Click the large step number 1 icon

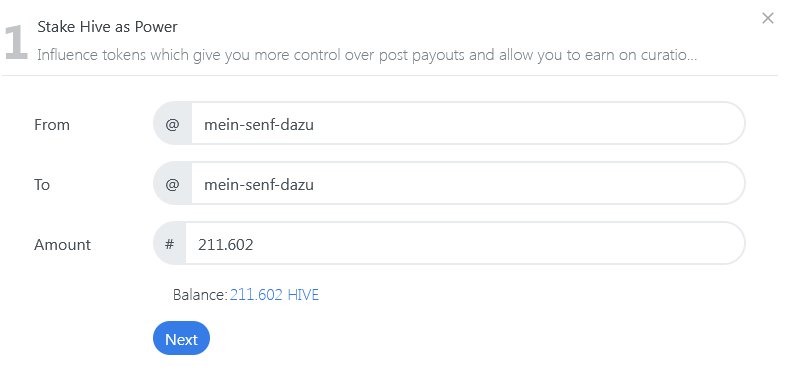click(x=16, y=43)
